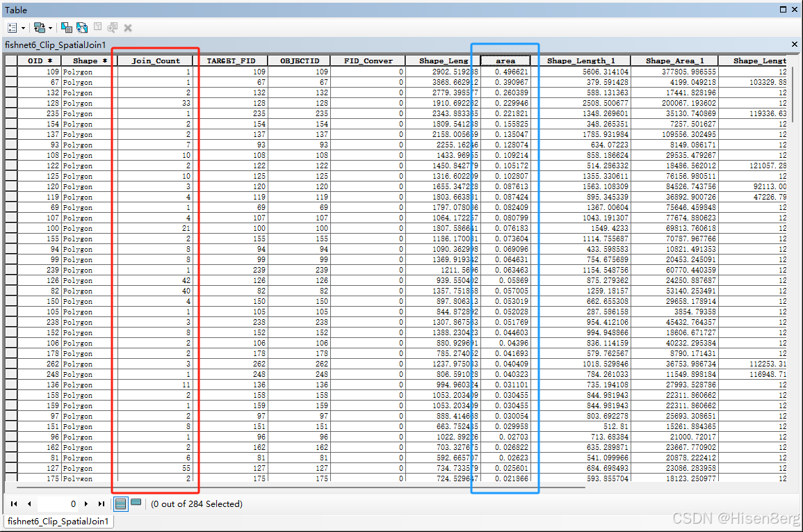803x532 pixels.
Task: Click the current record number field
Action: 57,504
